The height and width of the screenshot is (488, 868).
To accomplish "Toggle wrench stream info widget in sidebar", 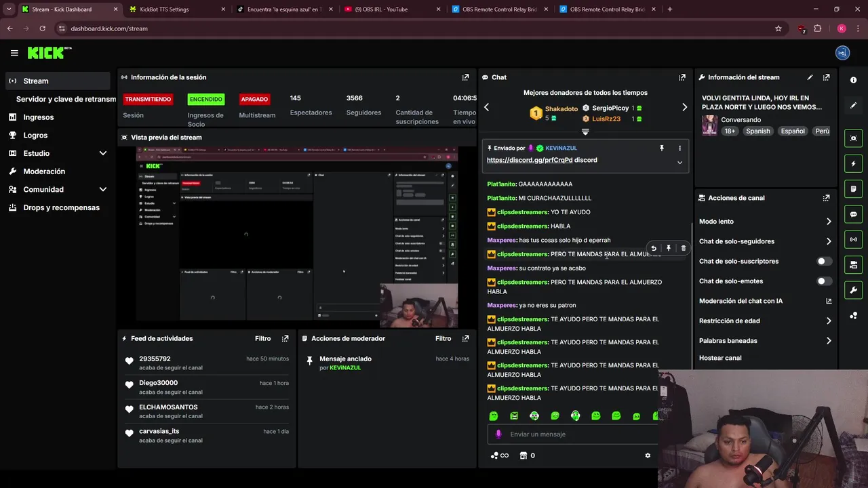I will [x=853, y=290].
